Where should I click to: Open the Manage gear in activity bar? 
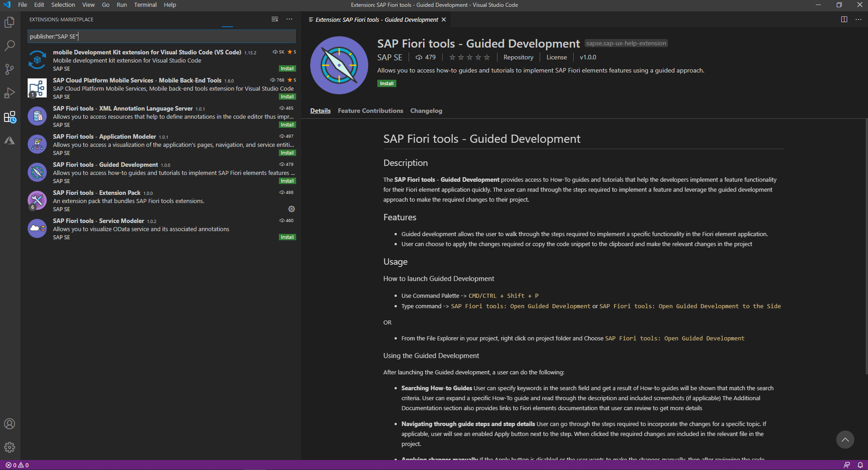[10, 447]
